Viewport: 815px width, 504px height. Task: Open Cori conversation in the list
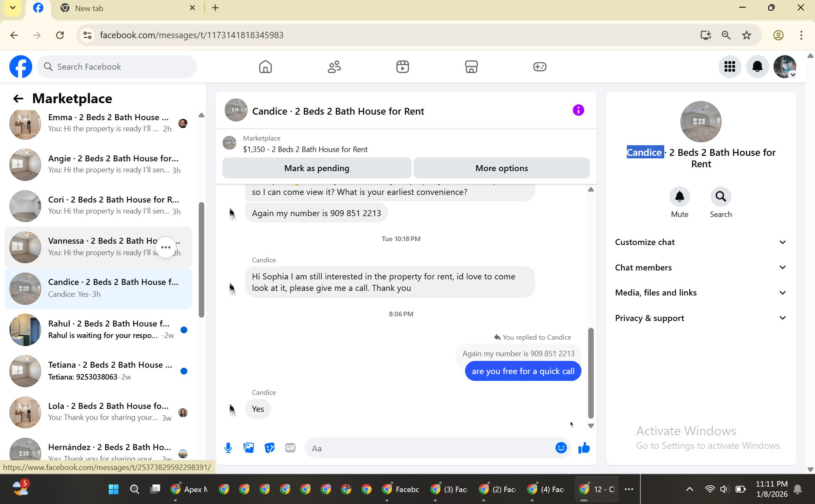98,206
